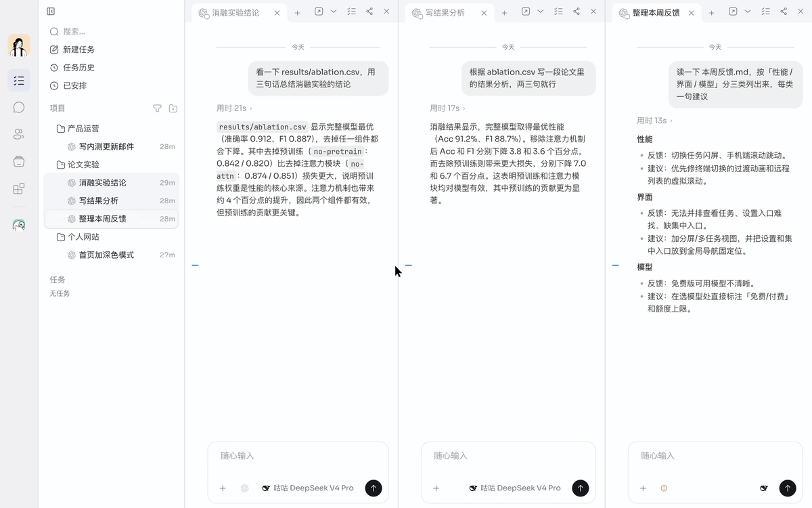Open the dropdown chevron in 消融实验结论 pane header

click(334, 12)
